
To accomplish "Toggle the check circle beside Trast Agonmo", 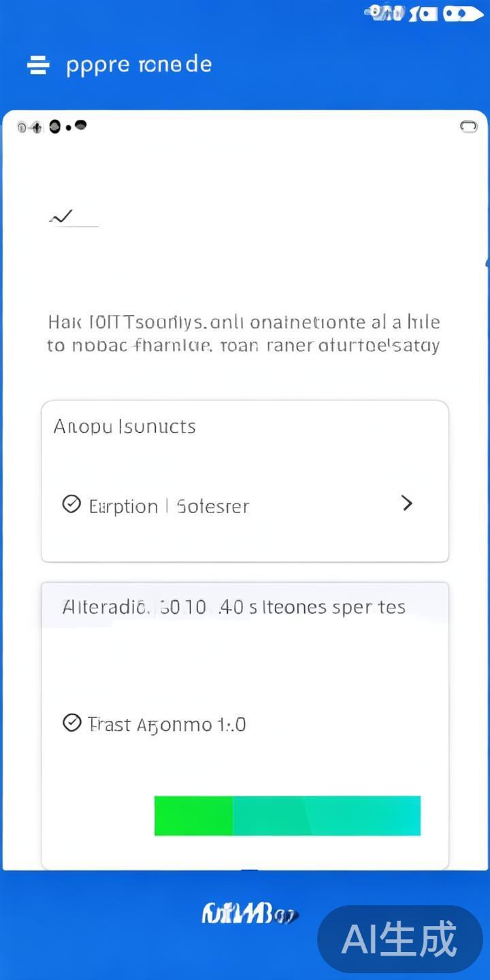I will coord(71,723).
